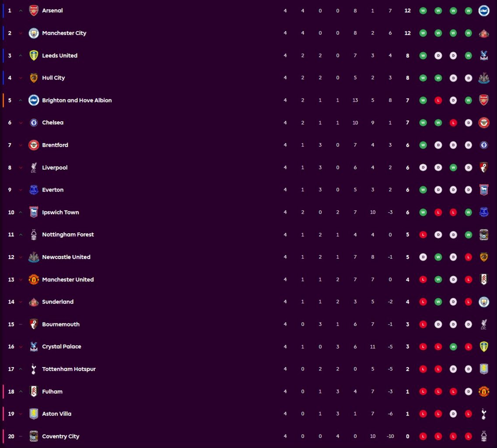Click Aston Villa's white draw form indicator
497x448 pixels.
coord(453,414)
